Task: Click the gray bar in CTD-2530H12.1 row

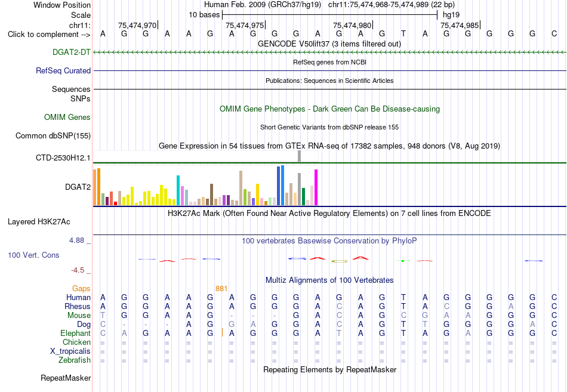Action: point(300,156)
